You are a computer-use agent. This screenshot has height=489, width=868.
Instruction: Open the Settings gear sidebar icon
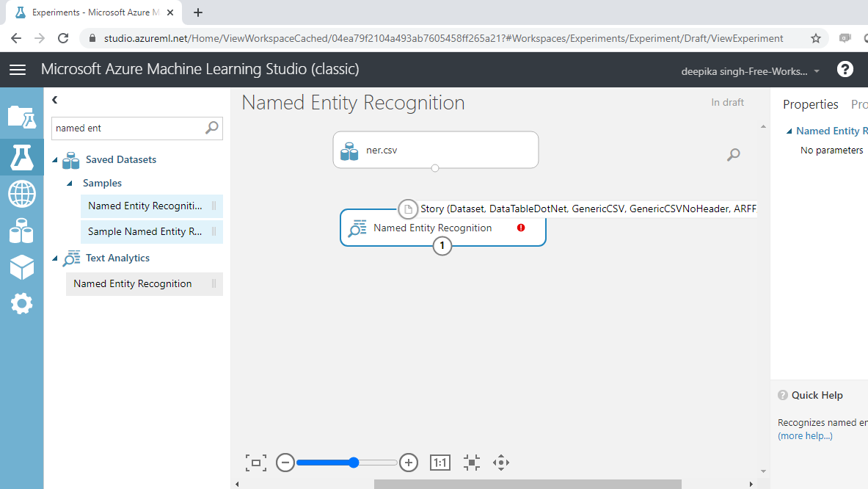click(x=21, y=303)
